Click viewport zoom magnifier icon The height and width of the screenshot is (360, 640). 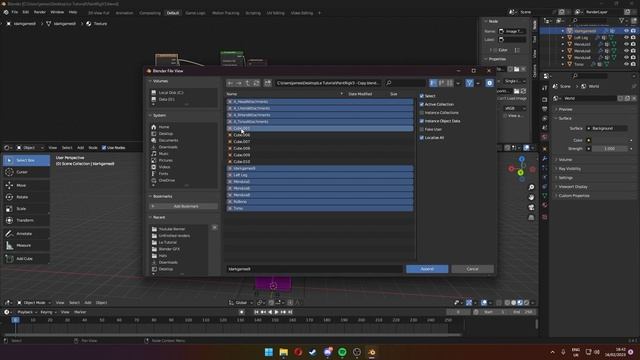point(531,187)
